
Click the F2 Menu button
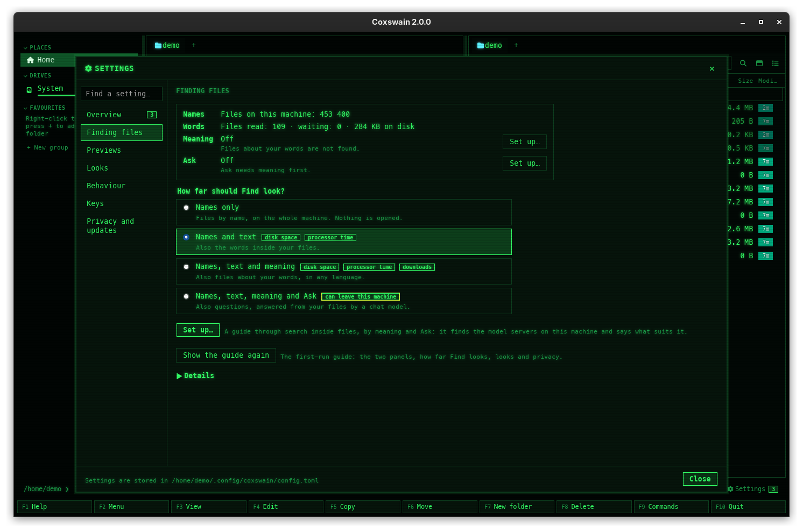coord(132,507)
